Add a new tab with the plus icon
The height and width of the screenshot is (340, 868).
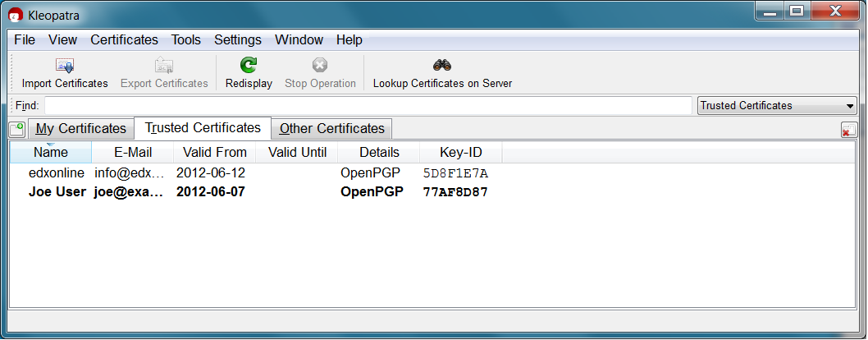pyautogui.click(x=17, y=130)
